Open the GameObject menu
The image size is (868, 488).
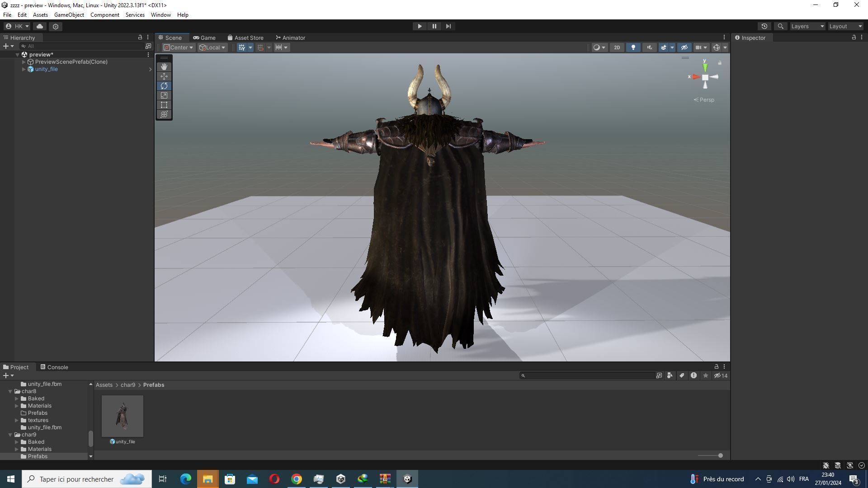click(x=69, y=15)
